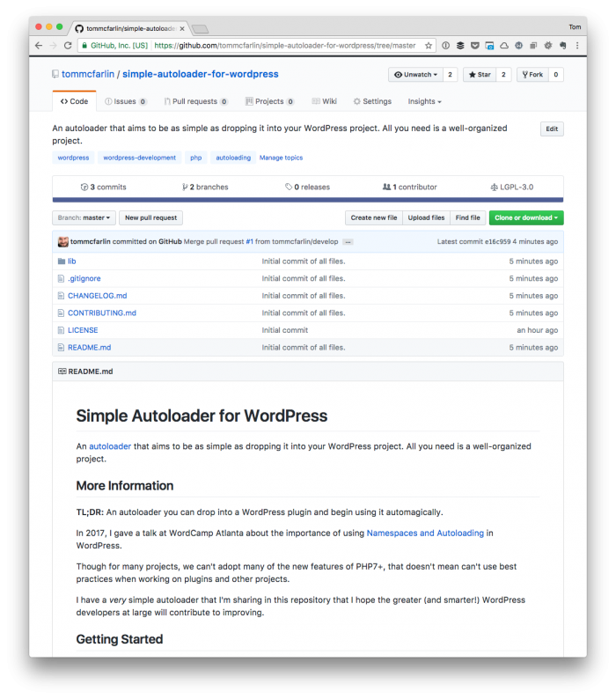Click New pull request button

[150, 218]
